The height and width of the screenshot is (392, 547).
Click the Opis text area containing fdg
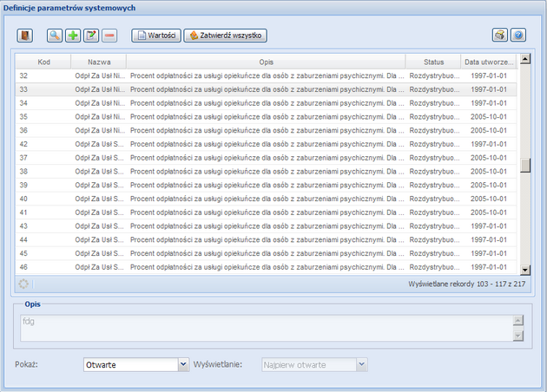click(x=267, y=328)
